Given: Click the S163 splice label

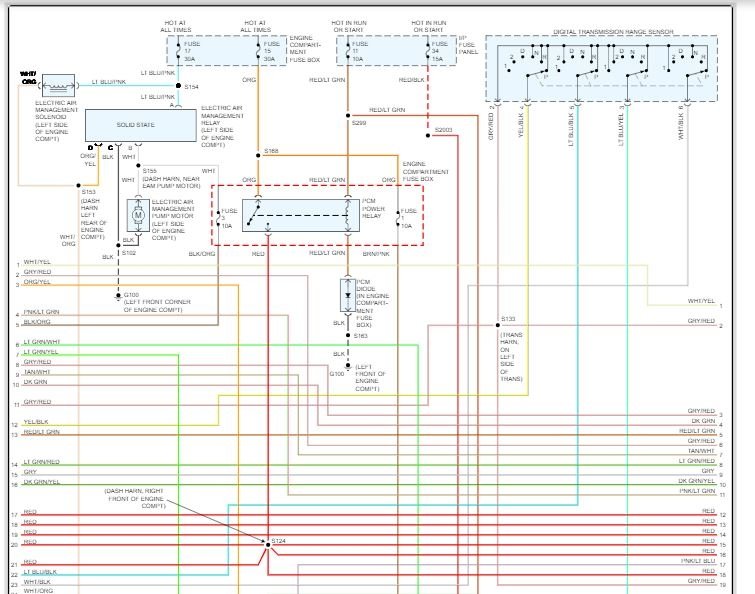Looking at the screenshot, I should [x=360, y=336].
